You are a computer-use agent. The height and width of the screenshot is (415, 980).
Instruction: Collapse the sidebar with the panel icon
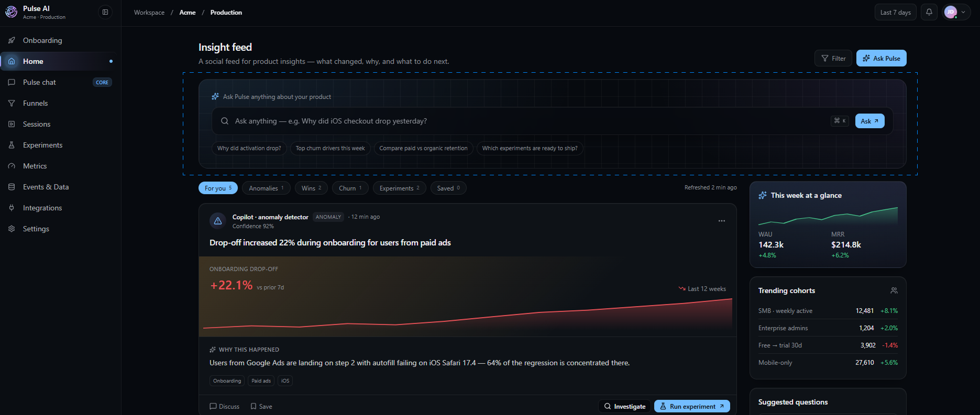pos(105,12)
